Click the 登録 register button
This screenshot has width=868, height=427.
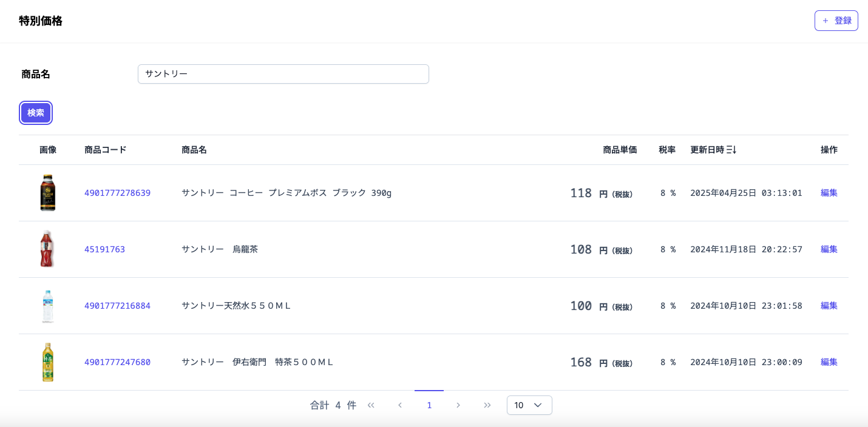[x=836, y=21]
